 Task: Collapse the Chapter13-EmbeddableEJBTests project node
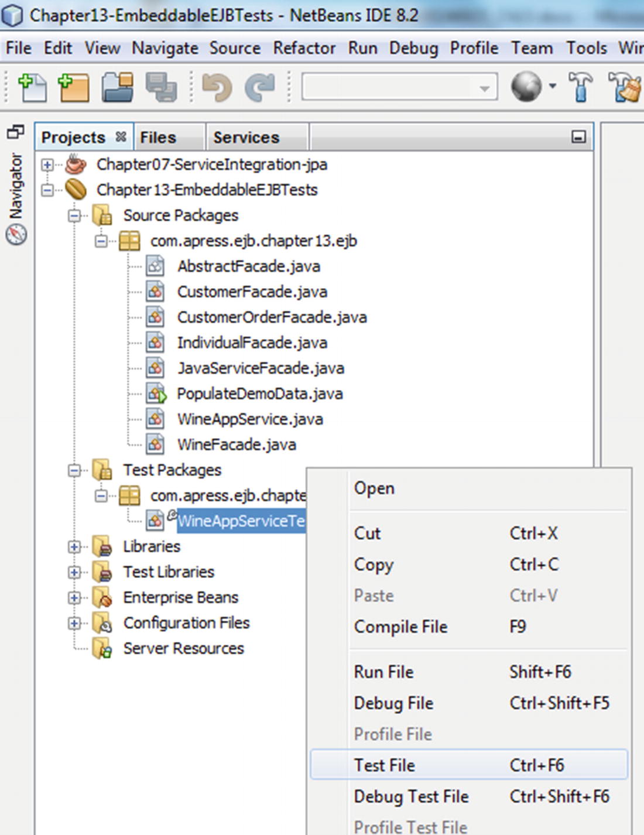pyautogui.click(x=47, y=190)
